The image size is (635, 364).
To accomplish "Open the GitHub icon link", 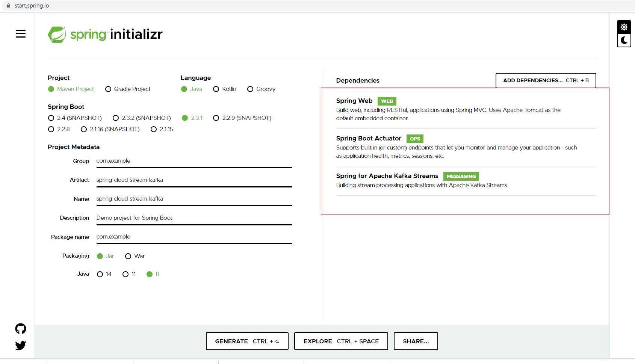I will point(21,329).
